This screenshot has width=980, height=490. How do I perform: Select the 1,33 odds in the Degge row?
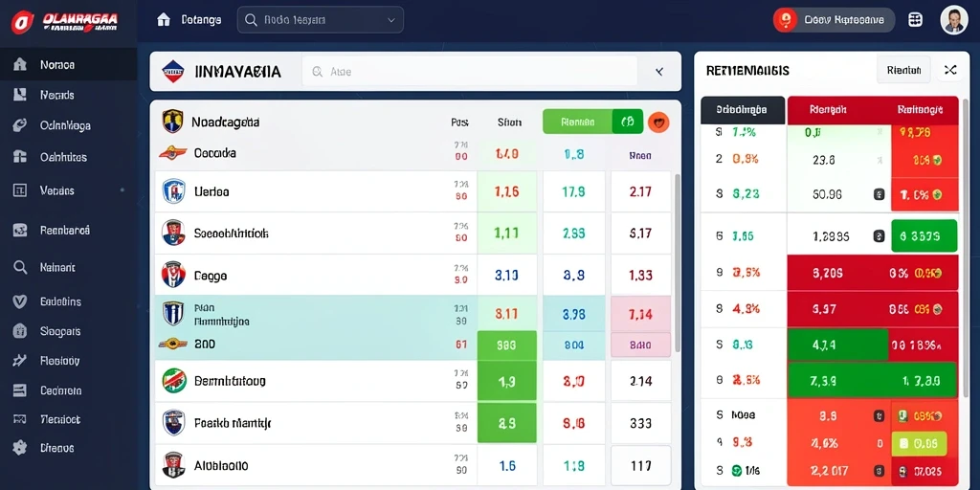pyautogui.click(x=640, y=276)
